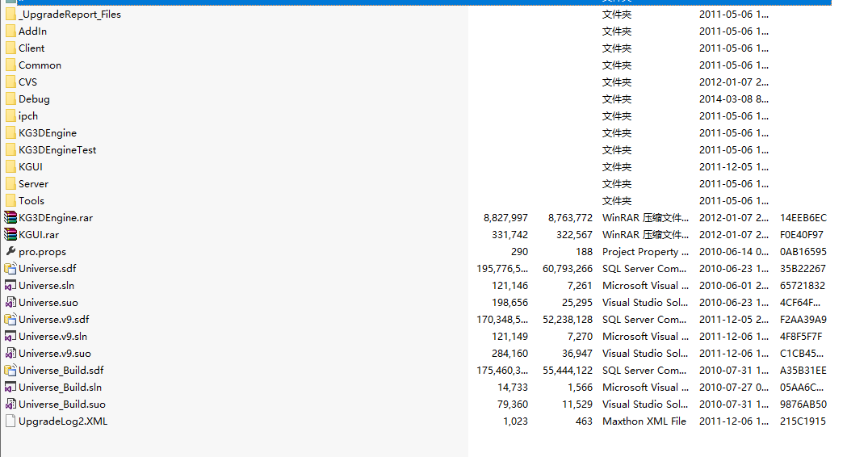This screenshot has width=868, height=457.
Task: Select the Universe.v9.sdf file name
Action: [54, 320]
